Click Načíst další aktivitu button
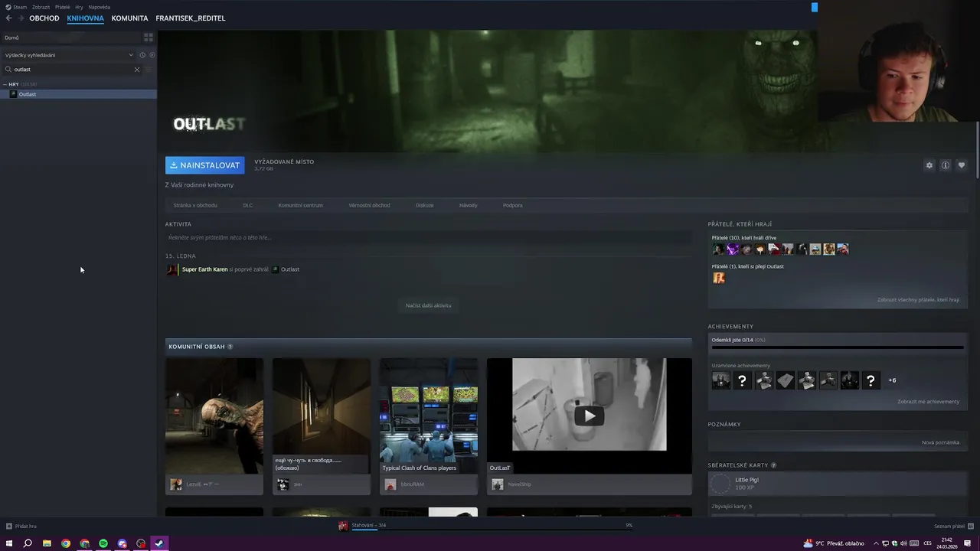980x551 pixels. 428,305
